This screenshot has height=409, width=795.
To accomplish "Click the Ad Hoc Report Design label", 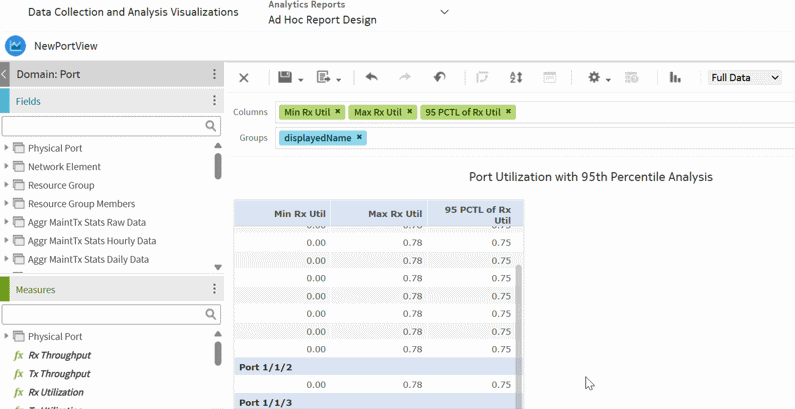I will click(322, 20).
